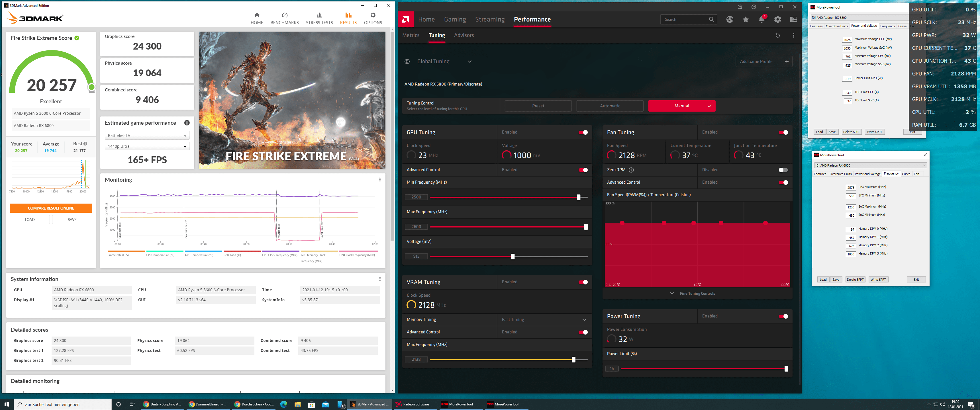The image size is (980, 410).
Task: Click the Radeon favorites star icon
Action: pyautogui.click(x=745, y=19)
